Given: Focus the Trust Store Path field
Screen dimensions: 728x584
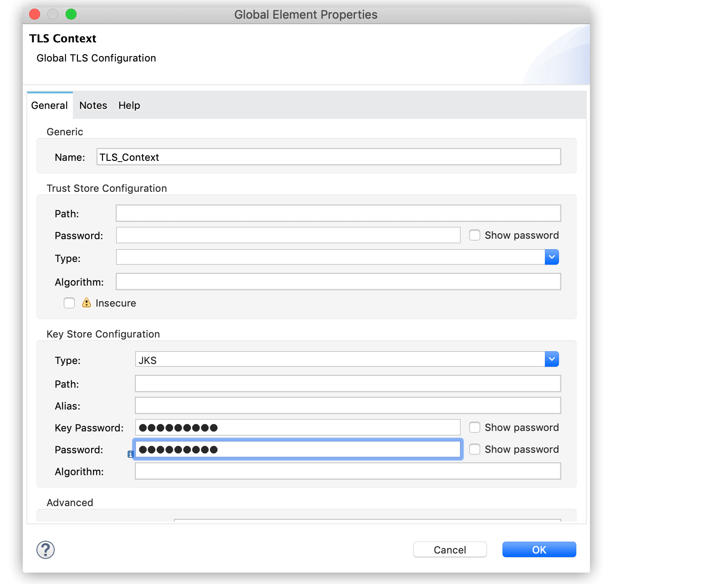Looking at the screenshot, I should coord(338,214).
